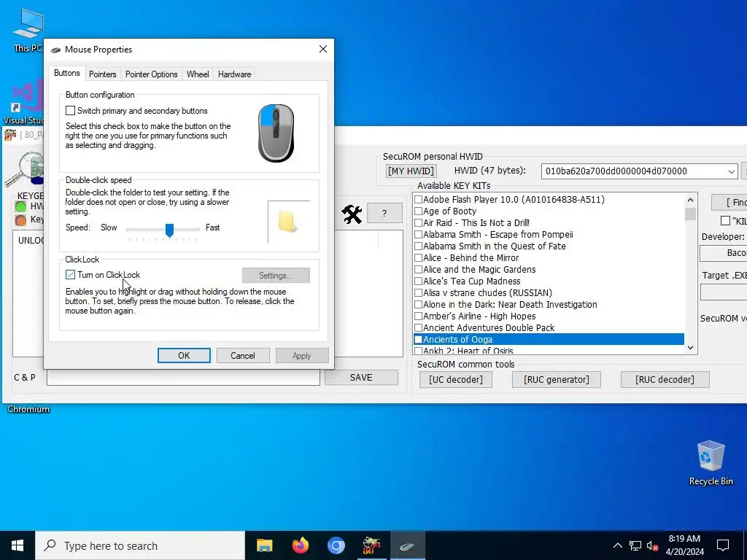Click the C & P input field
The width and height of the screenshot is (747, 560).
pos(183,378)
